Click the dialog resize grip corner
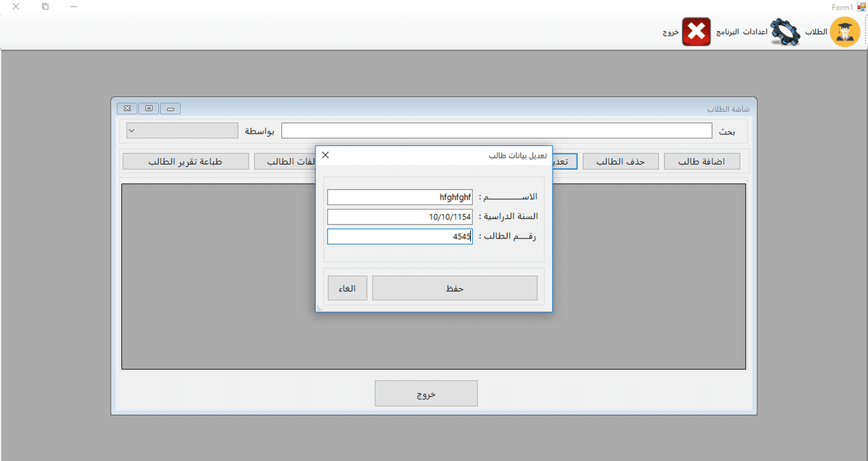The height and width of the screenshot is (461, 868). pos(320,309)
